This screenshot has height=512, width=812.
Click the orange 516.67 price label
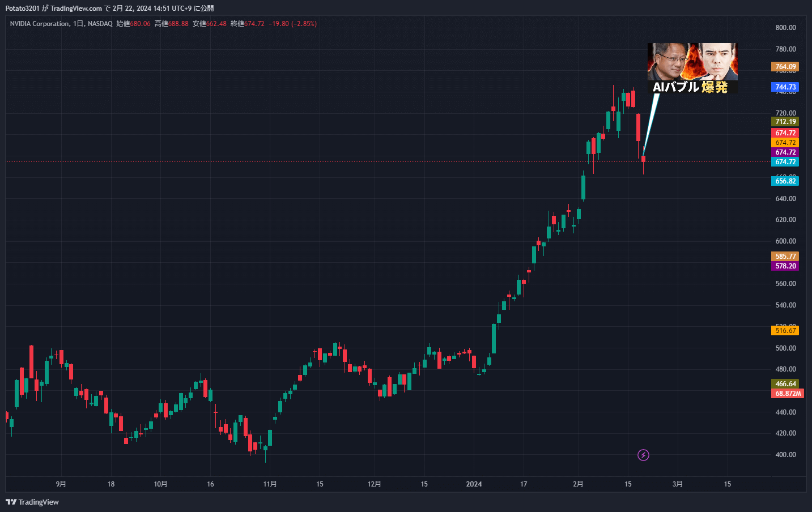[x=785, y=331]
